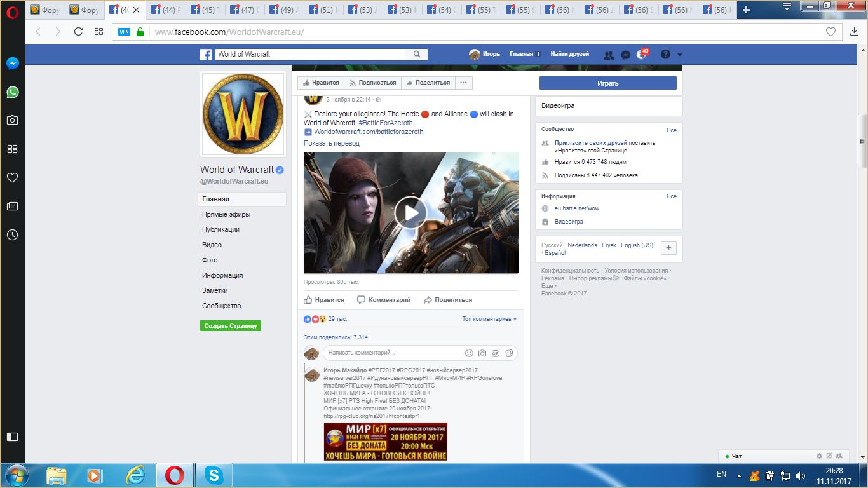The image size is (868, 488).
Task: Open Messenger in Opera sidebar
Action: (x=12, y=64)
